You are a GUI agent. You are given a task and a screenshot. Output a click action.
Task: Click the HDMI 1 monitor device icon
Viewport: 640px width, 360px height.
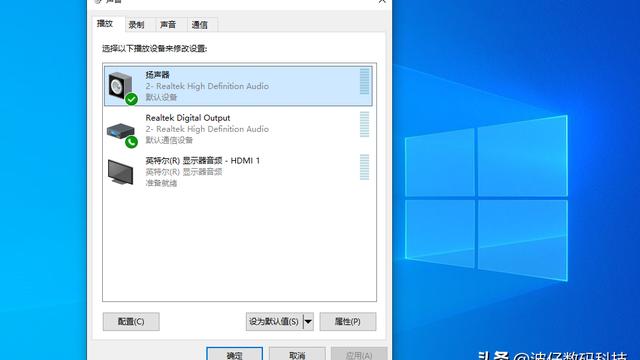[120, 172]
